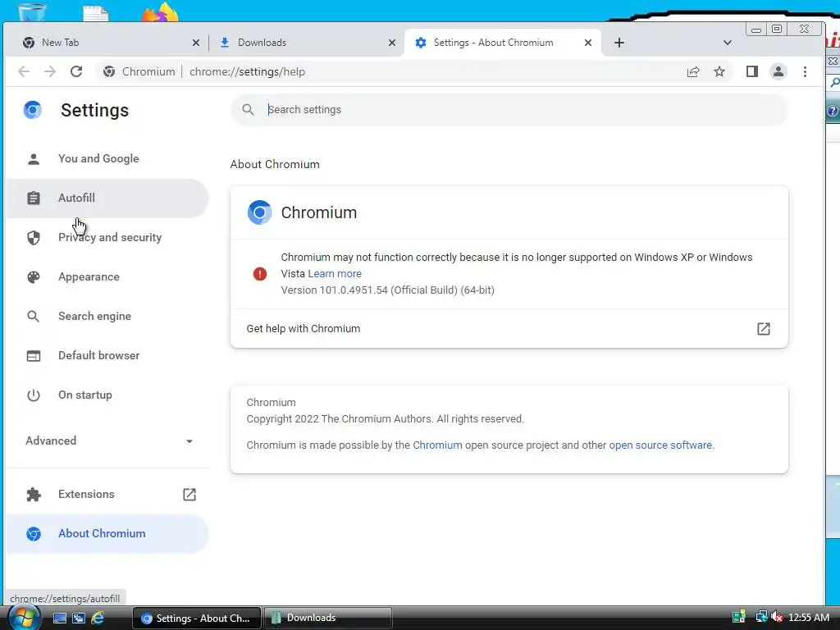Click the address bar URL chrome://settings/help
The width and height of the screenshot is (840, 630).
point(247,72)
